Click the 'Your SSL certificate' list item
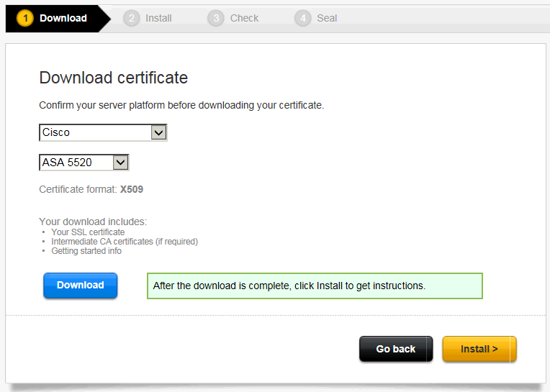Viewport: 550px width, 392px height. pyautogui.click(x=88, y=232)
